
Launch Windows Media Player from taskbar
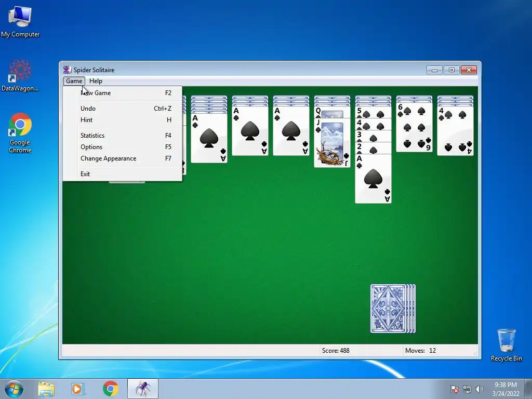(78, 389)
